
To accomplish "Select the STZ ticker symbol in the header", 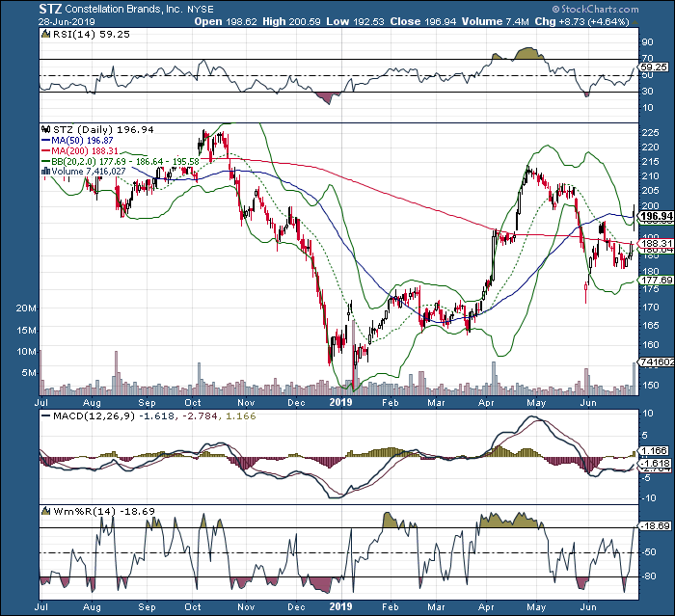I will (x=50, y=9).
